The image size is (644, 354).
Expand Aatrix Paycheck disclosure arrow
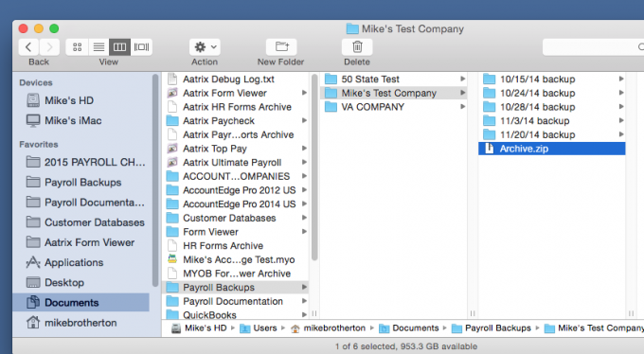pos(304,121)
